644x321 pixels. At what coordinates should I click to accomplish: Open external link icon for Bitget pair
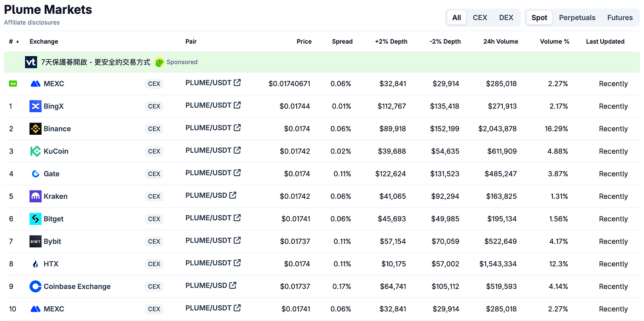click(x=237, y=218)
